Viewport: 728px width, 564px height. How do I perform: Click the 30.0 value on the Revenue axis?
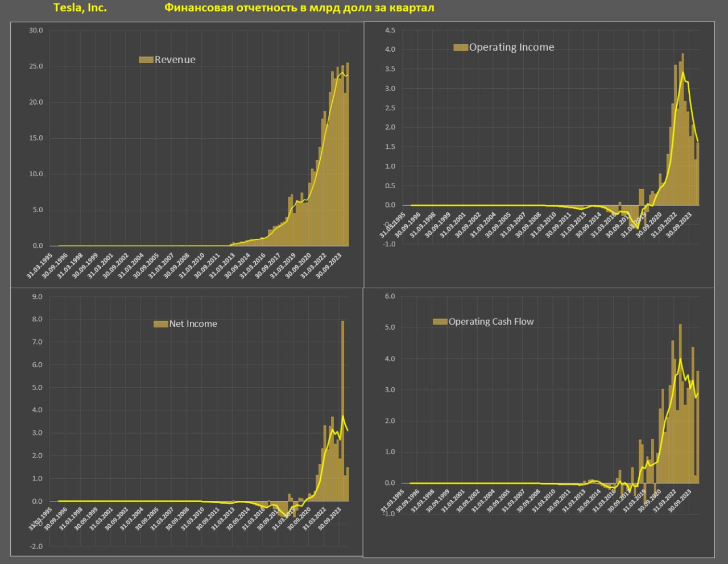coord(36,30)
